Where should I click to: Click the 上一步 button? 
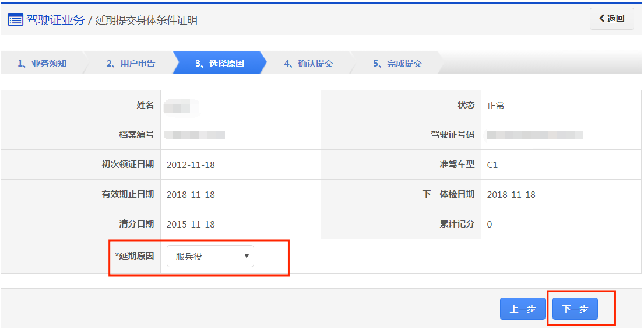tap(522, 309)
